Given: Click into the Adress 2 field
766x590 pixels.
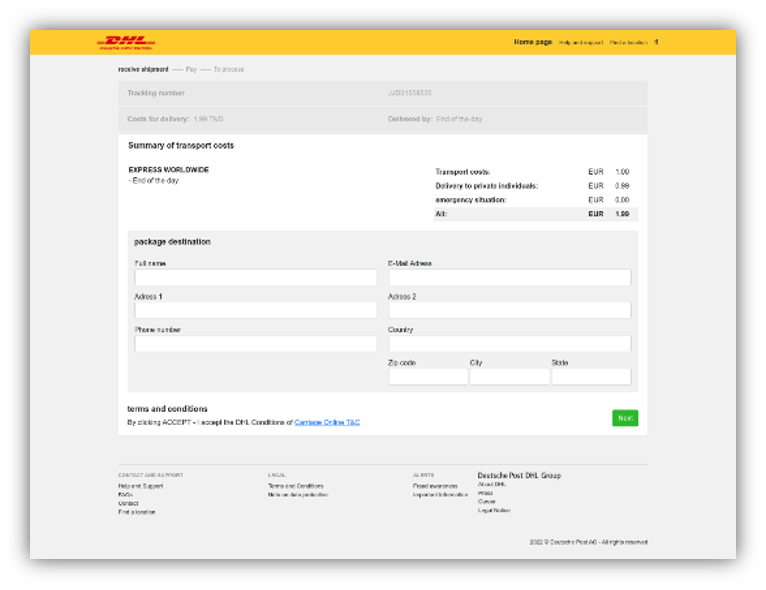Looking at the screenshot, I should pos(510,311).
